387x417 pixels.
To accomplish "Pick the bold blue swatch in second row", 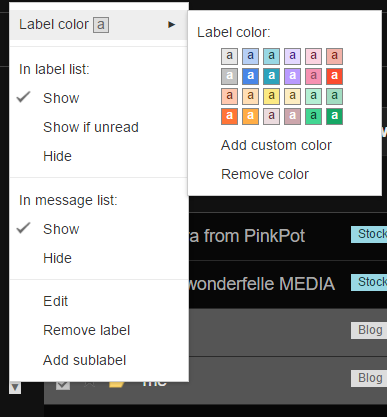I will point(250,76).
